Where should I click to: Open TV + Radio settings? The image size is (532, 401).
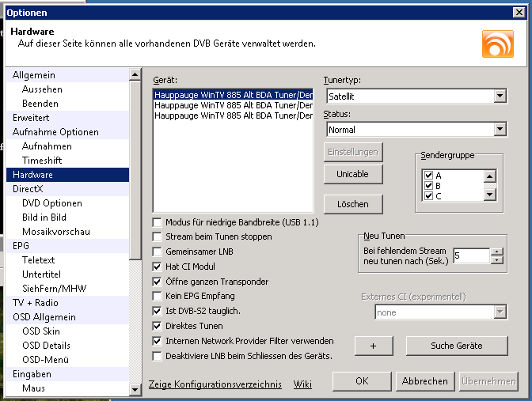pyautogui.click(x=67, y=303)
